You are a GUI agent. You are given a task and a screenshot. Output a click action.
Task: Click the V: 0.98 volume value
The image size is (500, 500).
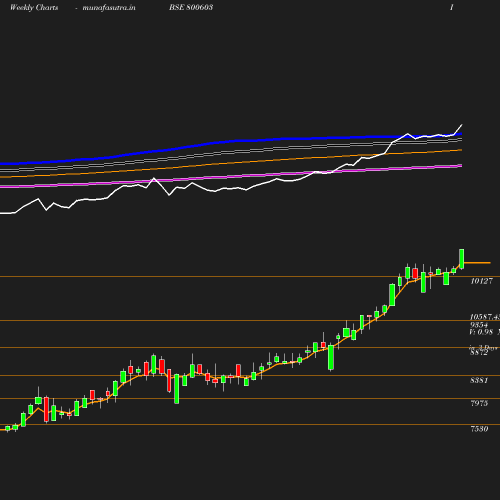pyautogui.click(x=481, y=332)
